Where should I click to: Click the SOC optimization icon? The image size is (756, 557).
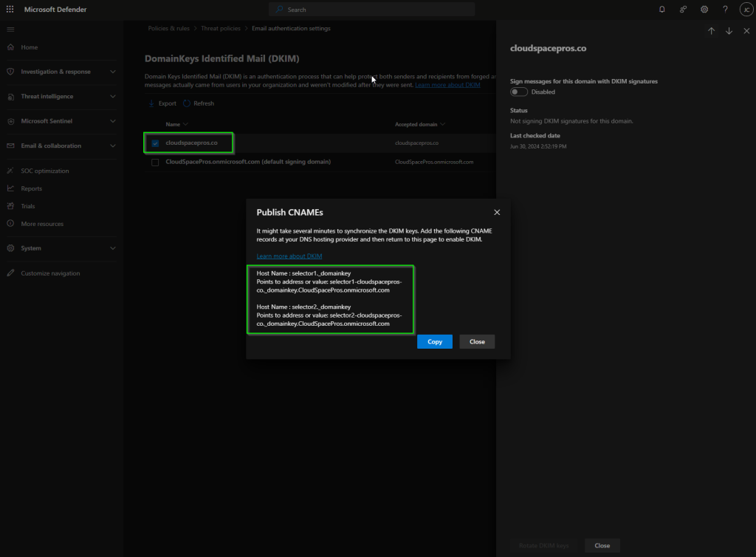point(10,171)
